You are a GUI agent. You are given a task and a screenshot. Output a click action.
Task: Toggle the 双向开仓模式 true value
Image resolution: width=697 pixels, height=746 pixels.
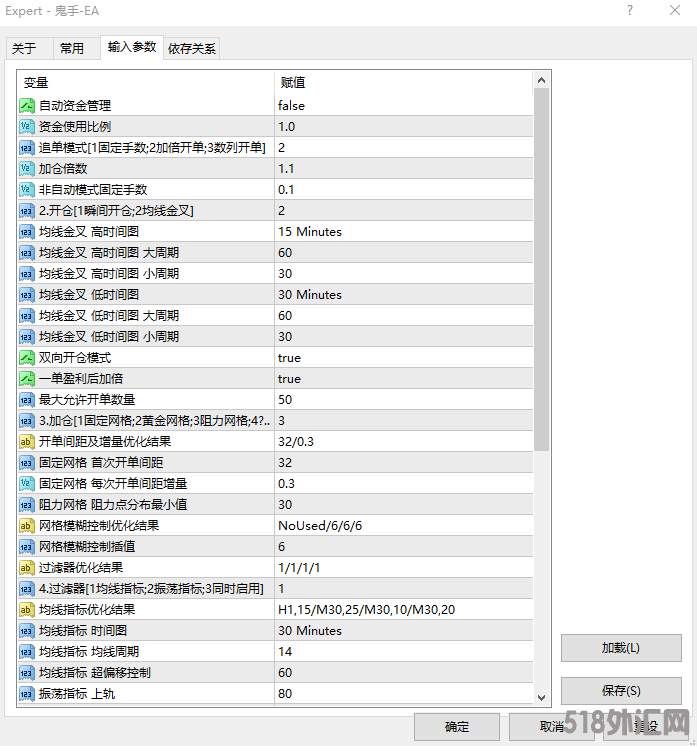coord(400,357)
